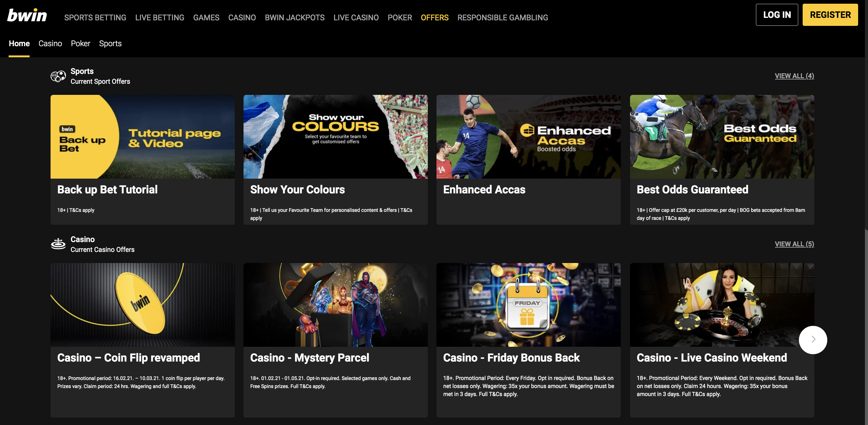Screen dimensions: 868x425
Task: Open the Enhanced Accas promotion banner
Action: tap(528, 136)
